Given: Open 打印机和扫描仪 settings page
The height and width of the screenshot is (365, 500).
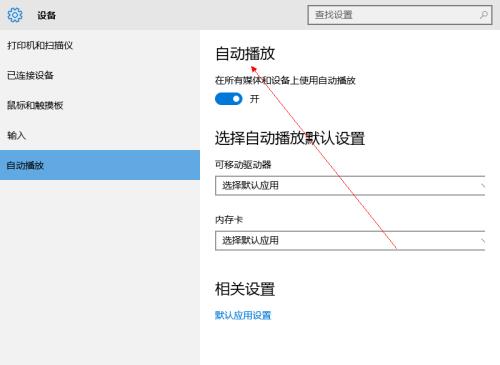Looking at the screenshot, I should click(x=100, y=45).
